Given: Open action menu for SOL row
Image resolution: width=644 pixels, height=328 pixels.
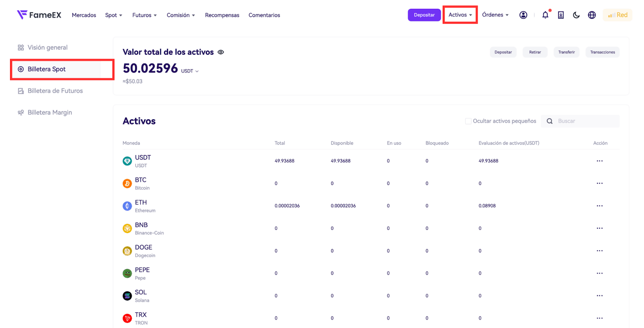Looking at the screenshot, I should click(600, 296).
